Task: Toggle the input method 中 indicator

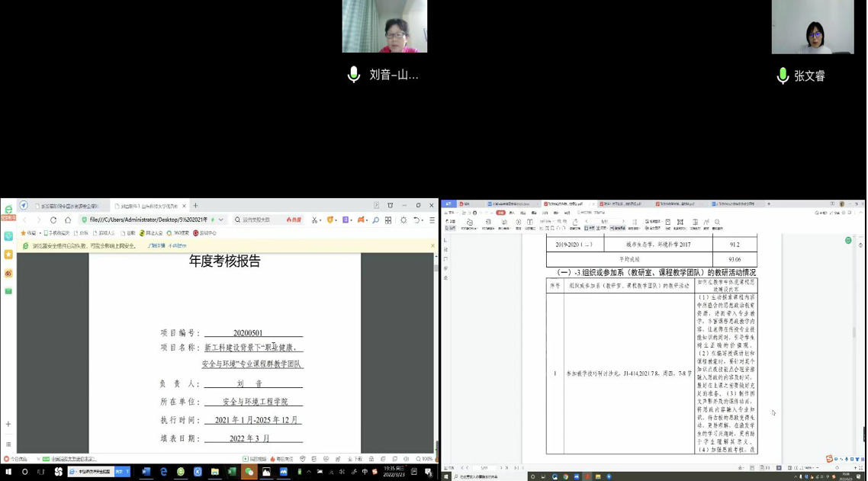Action: [x=364, y=472]
